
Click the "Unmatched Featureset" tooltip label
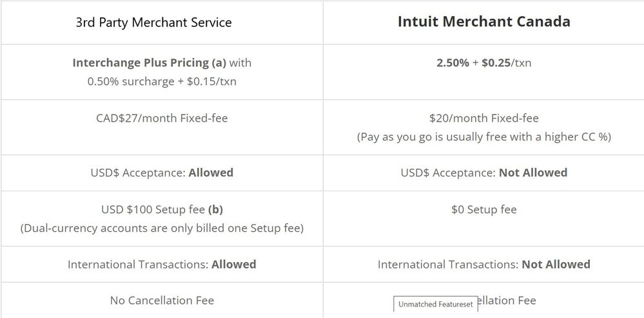[435, 304]
